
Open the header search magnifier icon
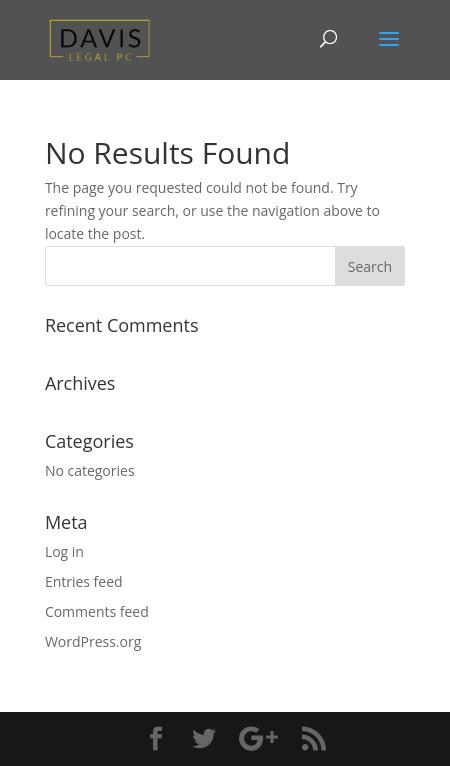328,39
